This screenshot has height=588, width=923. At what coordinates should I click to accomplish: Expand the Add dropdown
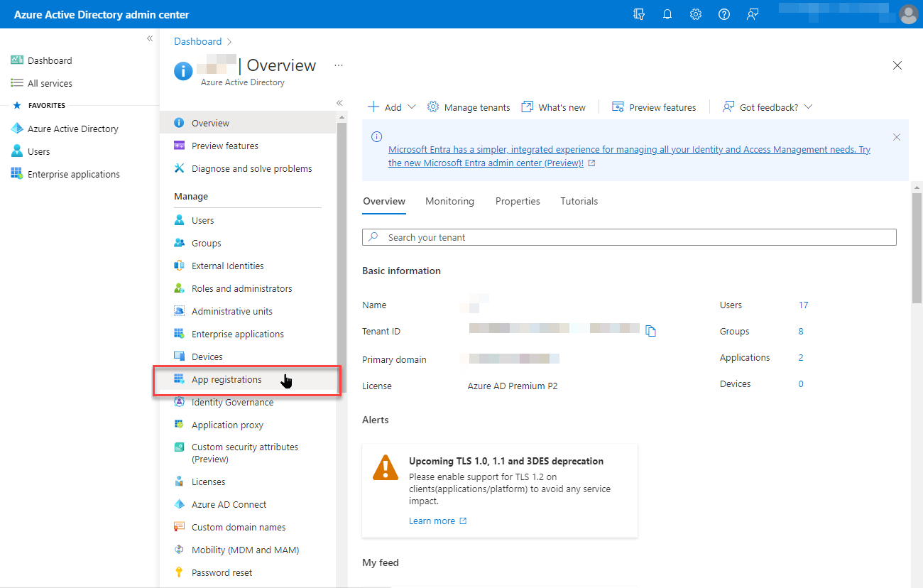tap(392, 107)
